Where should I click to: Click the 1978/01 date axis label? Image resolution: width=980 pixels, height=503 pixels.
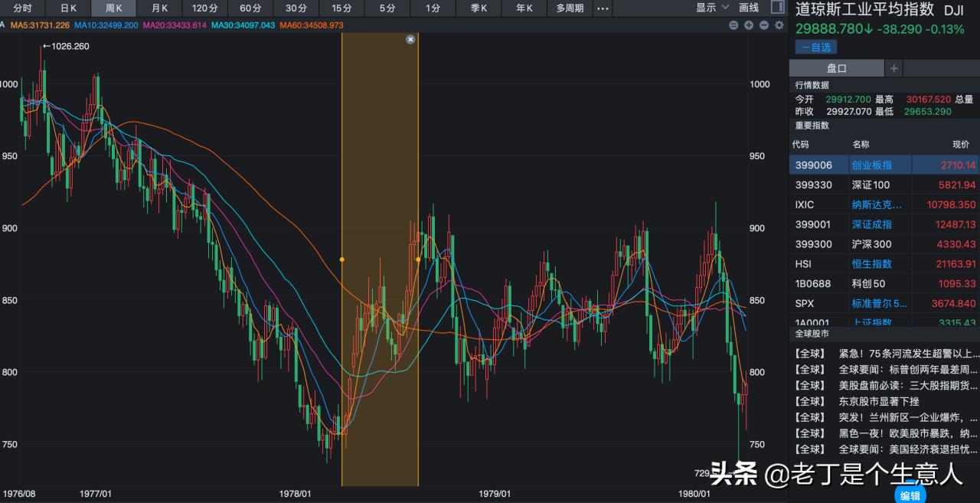click(296, 494)
